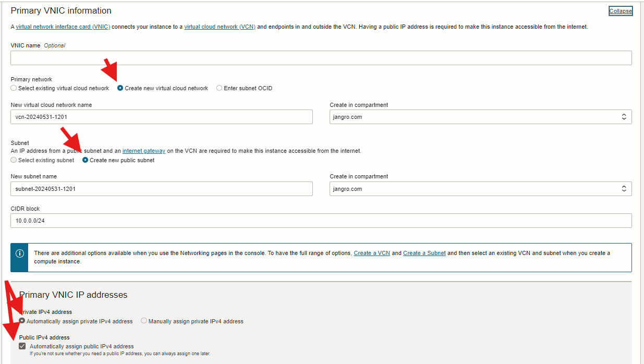Viewport: 644px width, 364px height.
Task: Select the Enter subnet OCID option
Action: [x=220, y=88]
